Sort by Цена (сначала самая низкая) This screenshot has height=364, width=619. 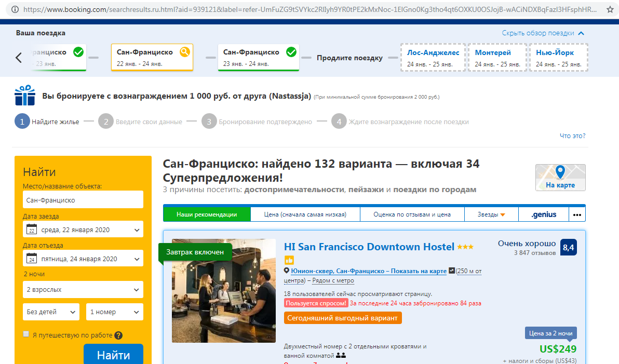(305, 214)
